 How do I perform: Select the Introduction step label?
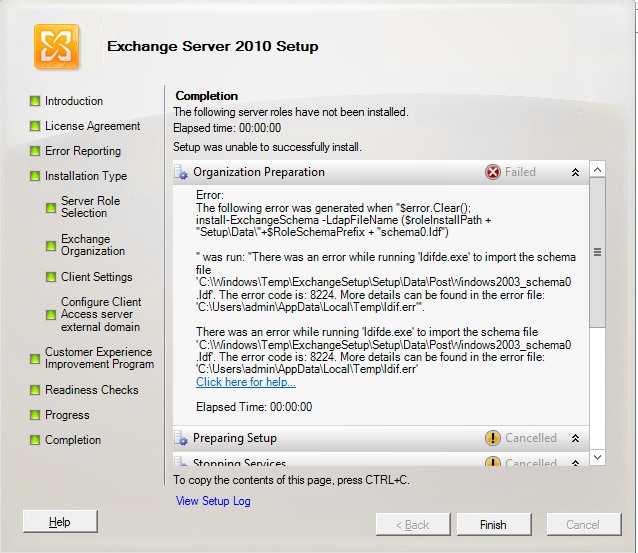click(x=74, y=101)
